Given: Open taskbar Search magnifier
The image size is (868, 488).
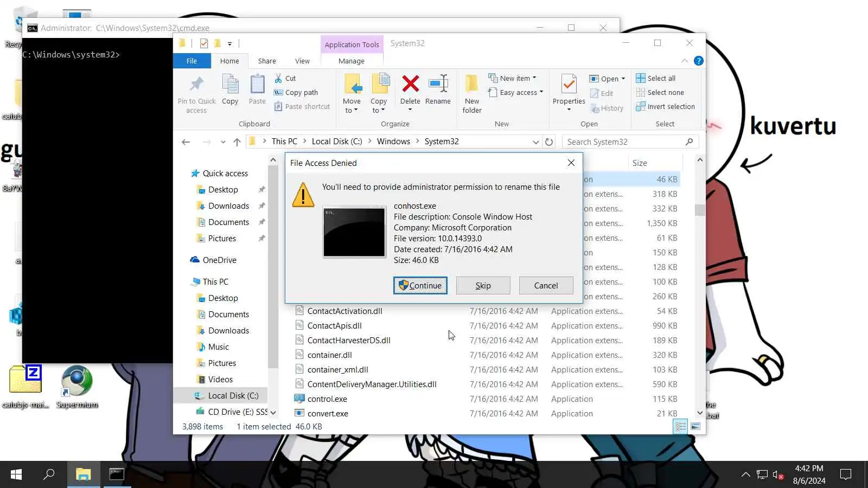Looking at the screenshot, I should tap(49, 474).
